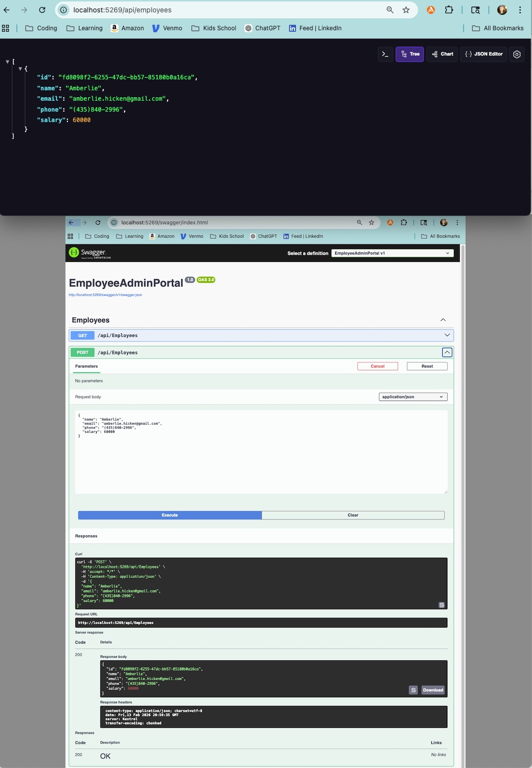
Task: Expand the GET /api/Employees operation
Action: coord(261,335)
